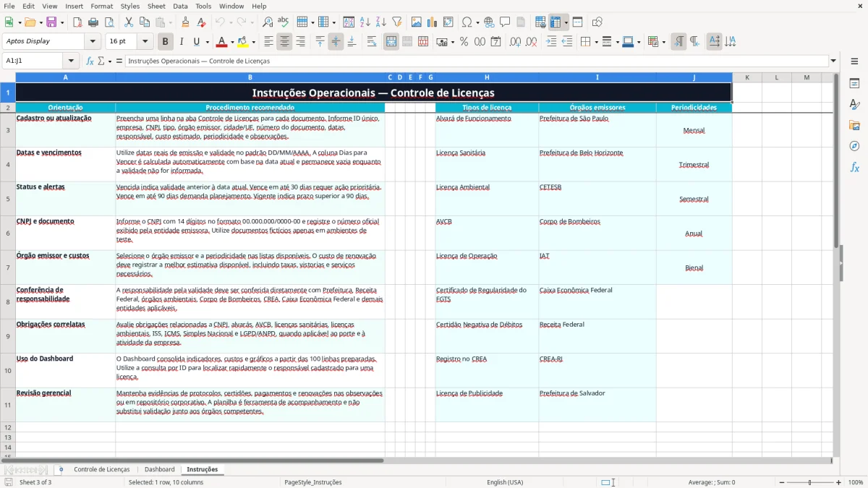
Task: Open Find & Replace icon
Action: (x=268, y=22)
